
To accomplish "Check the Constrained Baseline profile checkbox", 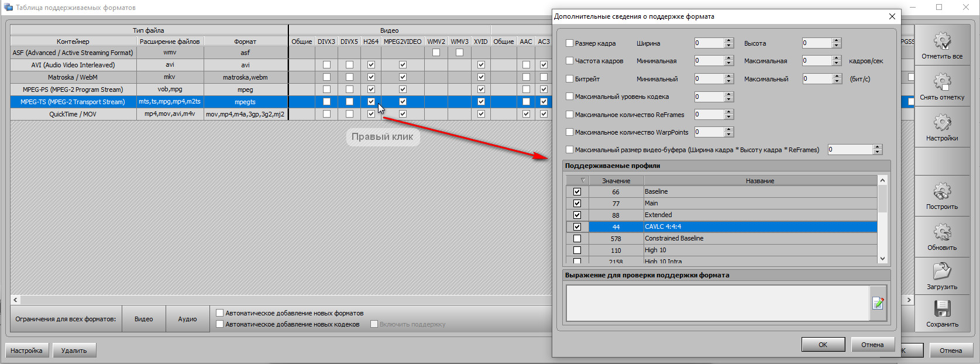I will [577, 239].
